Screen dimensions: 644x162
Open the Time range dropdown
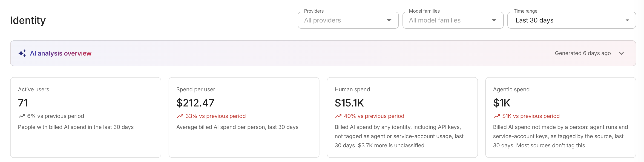pyautogui.click(x=572, y=20)
